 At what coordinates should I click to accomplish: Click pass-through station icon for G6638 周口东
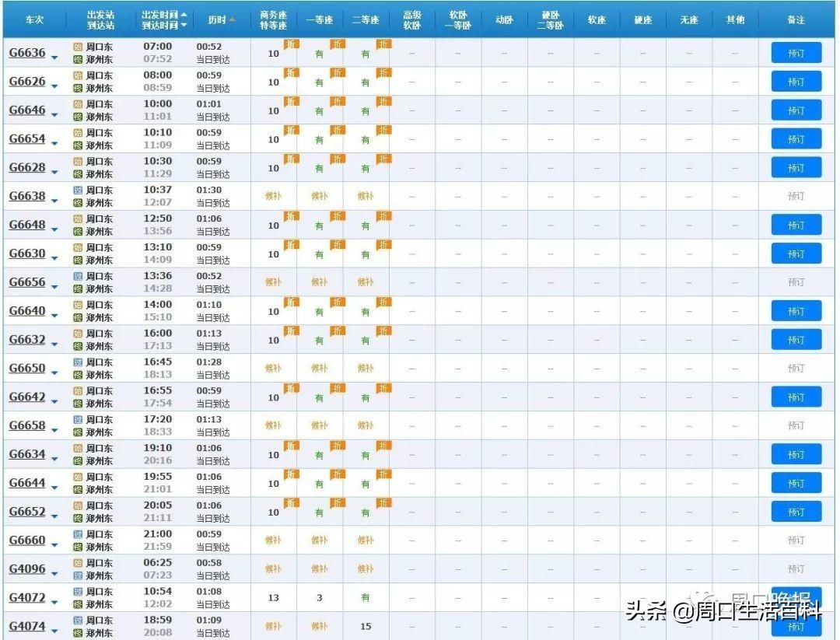click(x=78, y=190)
